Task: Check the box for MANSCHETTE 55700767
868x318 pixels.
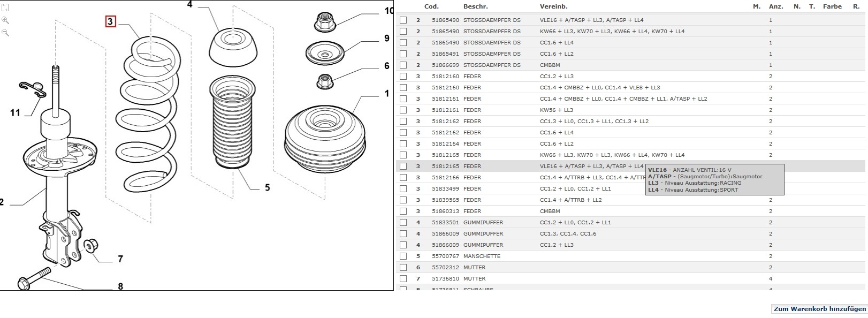Action: [403, 256]
